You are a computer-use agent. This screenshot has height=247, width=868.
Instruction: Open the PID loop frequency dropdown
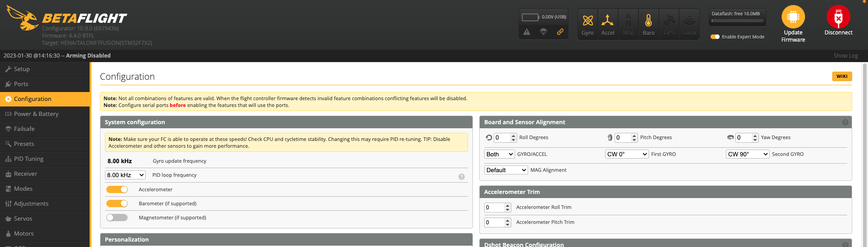coord(125,175)
